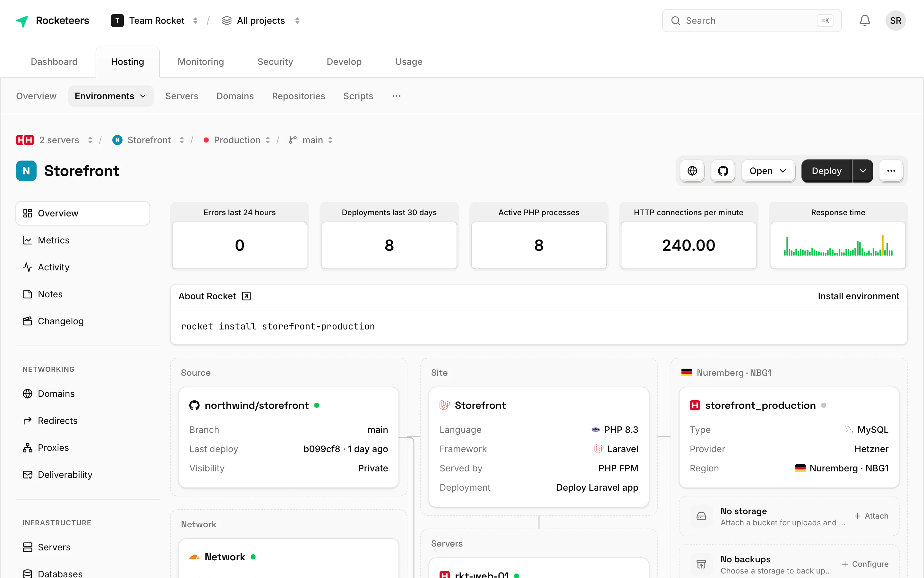Switch to the Usage tab
The image size is (924, 578).
408,62
